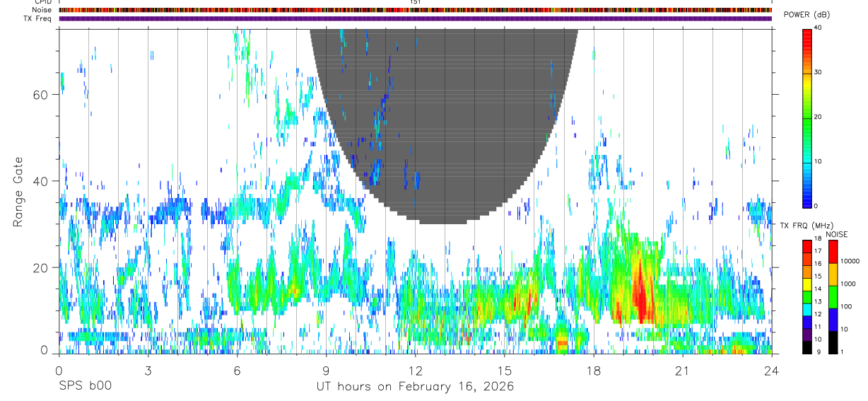The image size is (868, 401).
Task: Click the TX FRQ frequency color bar
Action: (807, 297)
